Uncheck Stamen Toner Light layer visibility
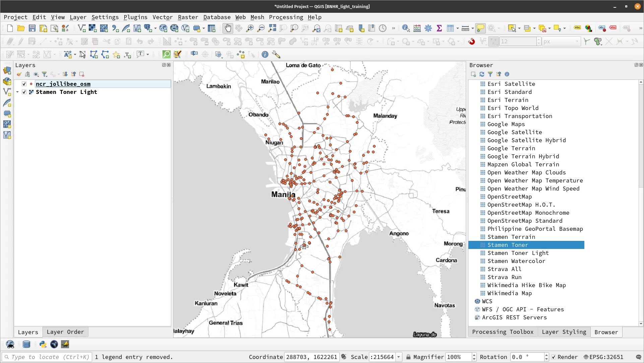The image size is (644, 363). pyautogui.click(x=24, y=92)
